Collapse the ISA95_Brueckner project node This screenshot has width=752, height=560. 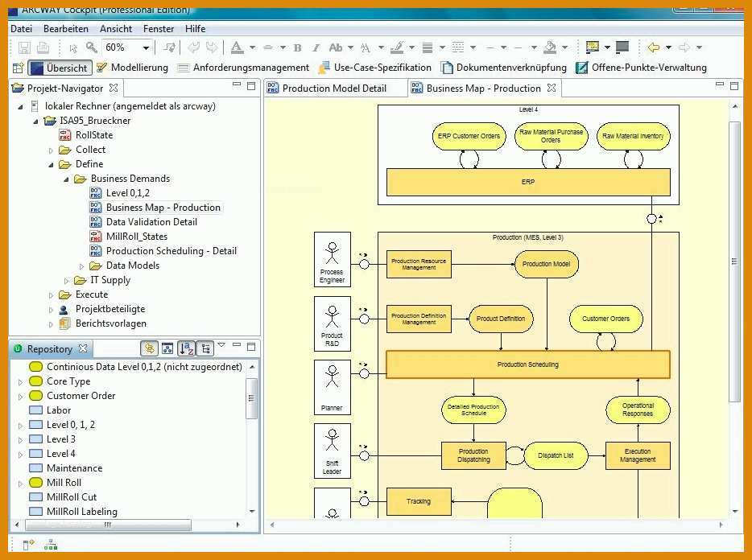(35, 121)
